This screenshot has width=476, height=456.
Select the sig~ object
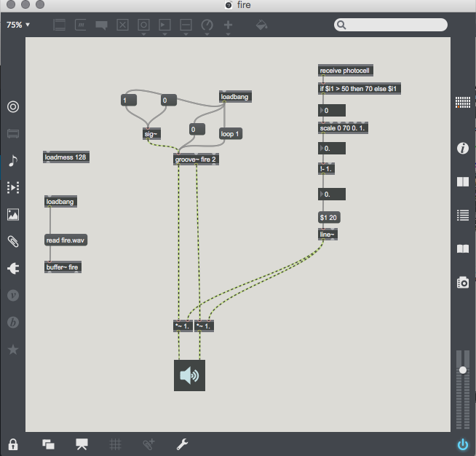pos(151,134)
